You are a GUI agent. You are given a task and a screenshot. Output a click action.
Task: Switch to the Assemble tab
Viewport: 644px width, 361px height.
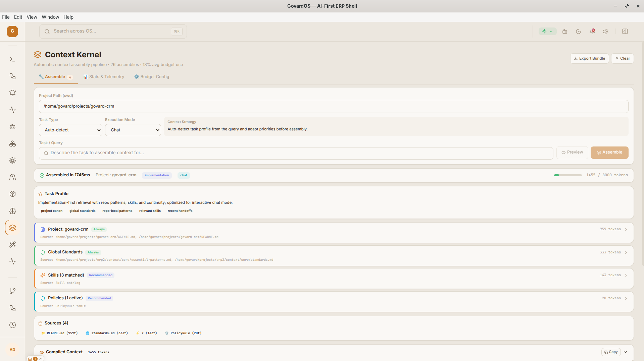[56, 77]
